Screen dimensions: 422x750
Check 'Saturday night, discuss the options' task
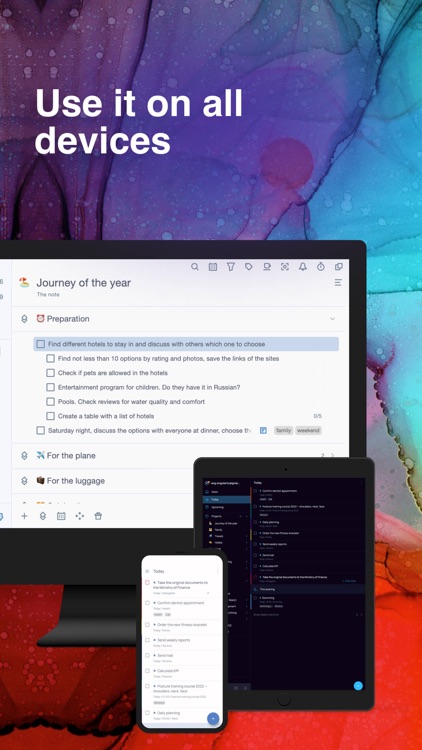click(41, 430)
